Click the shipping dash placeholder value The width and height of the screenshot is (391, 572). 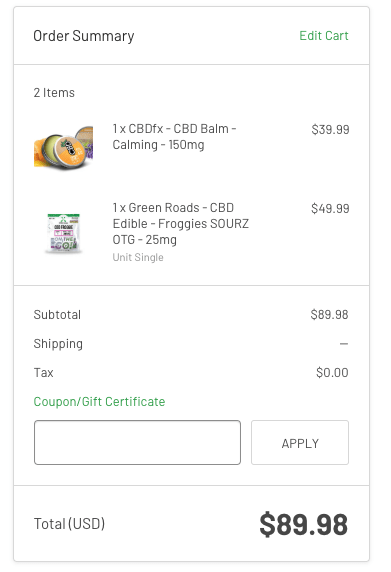[344, 344]
